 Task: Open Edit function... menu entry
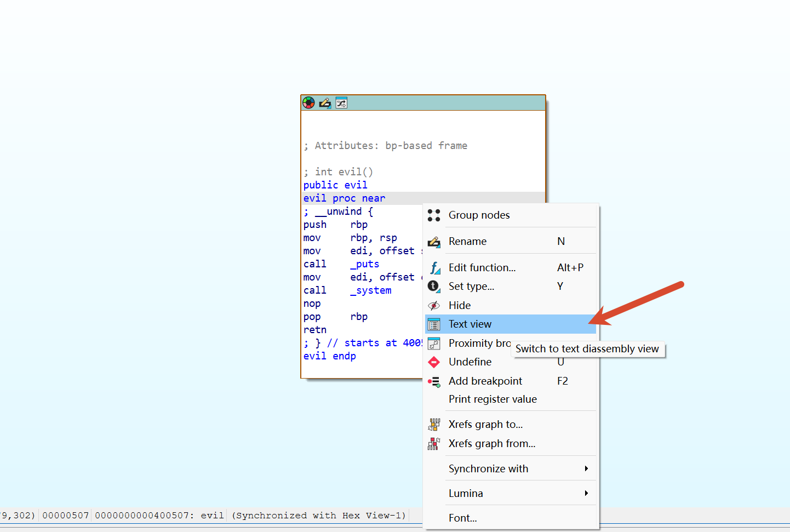[511, 268]
